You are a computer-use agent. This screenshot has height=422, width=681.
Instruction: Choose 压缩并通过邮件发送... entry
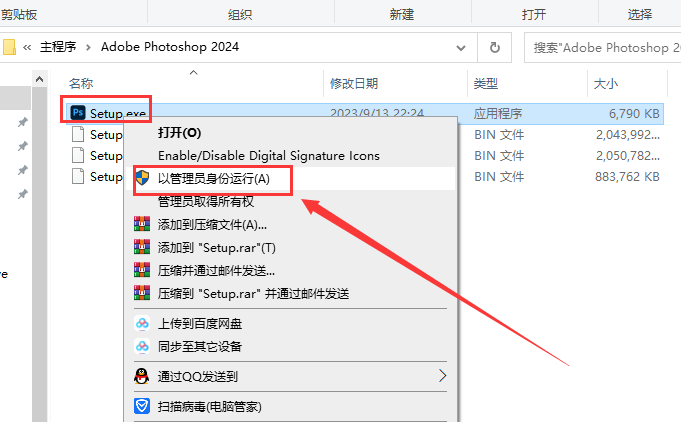(216, 270)
